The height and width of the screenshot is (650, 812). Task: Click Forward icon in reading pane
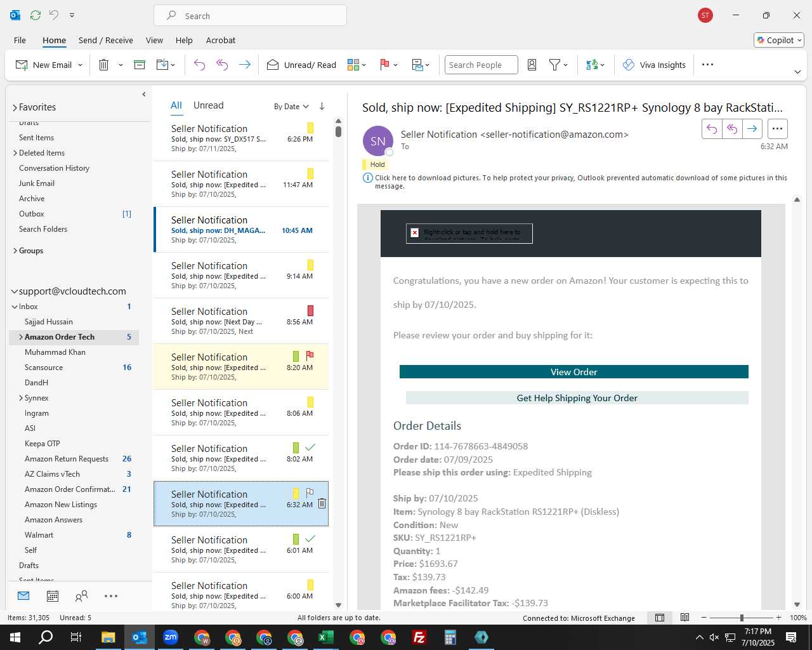click(752, 129)
